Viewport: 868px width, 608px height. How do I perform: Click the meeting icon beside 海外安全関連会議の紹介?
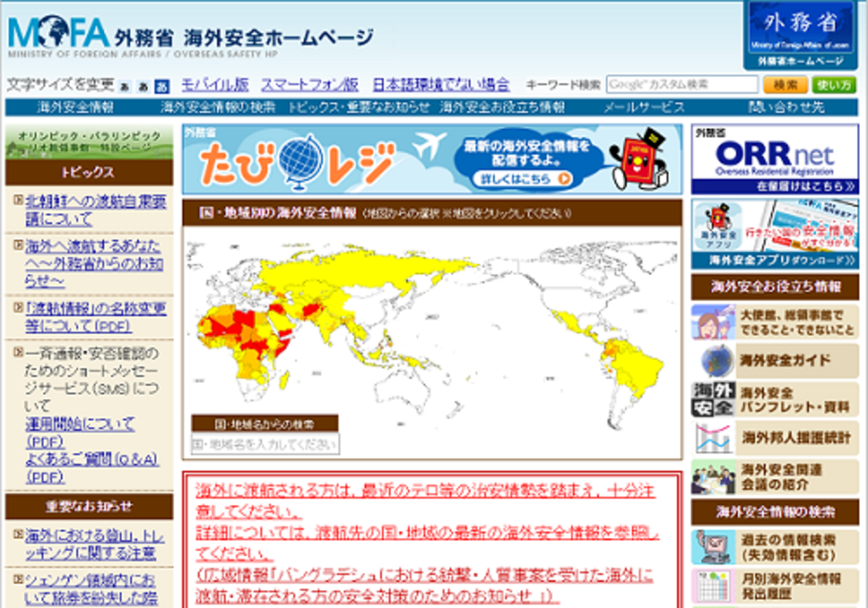coord(712,477)
